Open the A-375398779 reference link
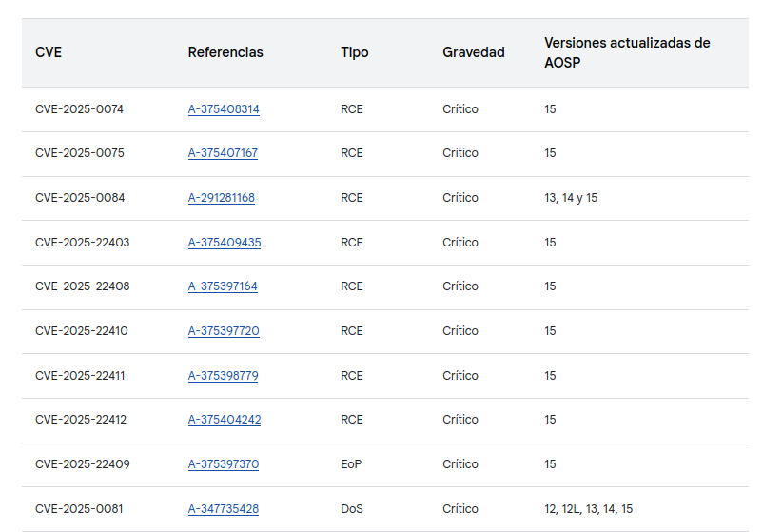 223,376
